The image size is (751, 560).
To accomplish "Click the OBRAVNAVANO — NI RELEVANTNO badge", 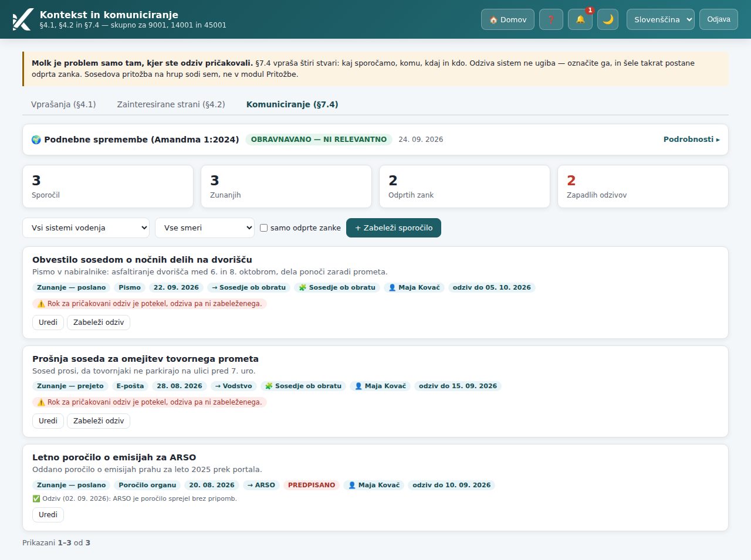I will point(319,140).
